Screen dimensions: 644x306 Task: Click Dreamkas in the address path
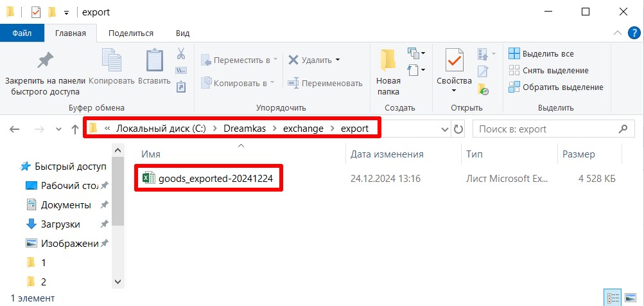[x=245, y=129]
